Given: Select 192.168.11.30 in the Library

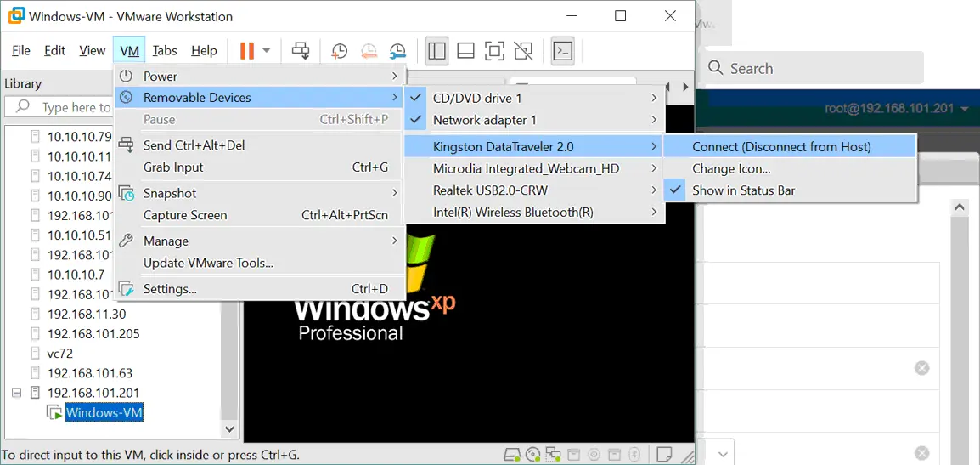Looking at the screenshot, I should [x=87, y=314].
